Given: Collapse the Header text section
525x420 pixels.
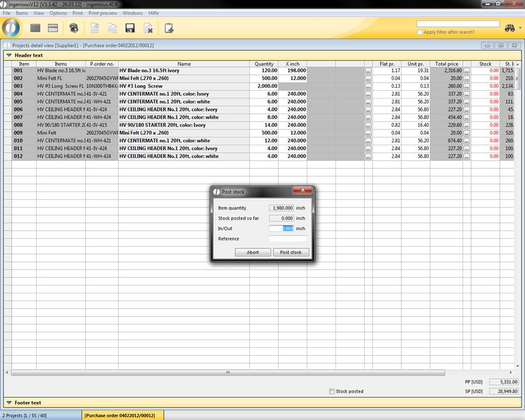Looking at the screenshot, I should click(9, 55).
